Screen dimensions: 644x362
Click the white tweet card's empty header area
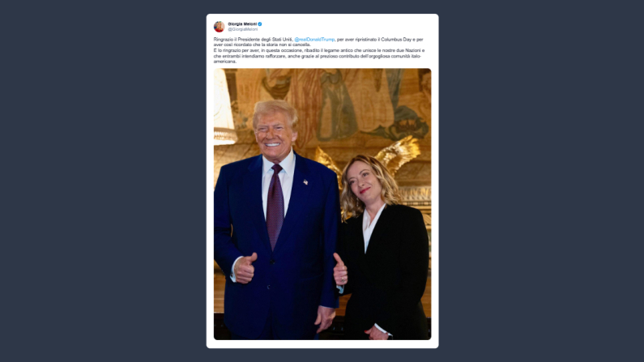tap(349, 26)
